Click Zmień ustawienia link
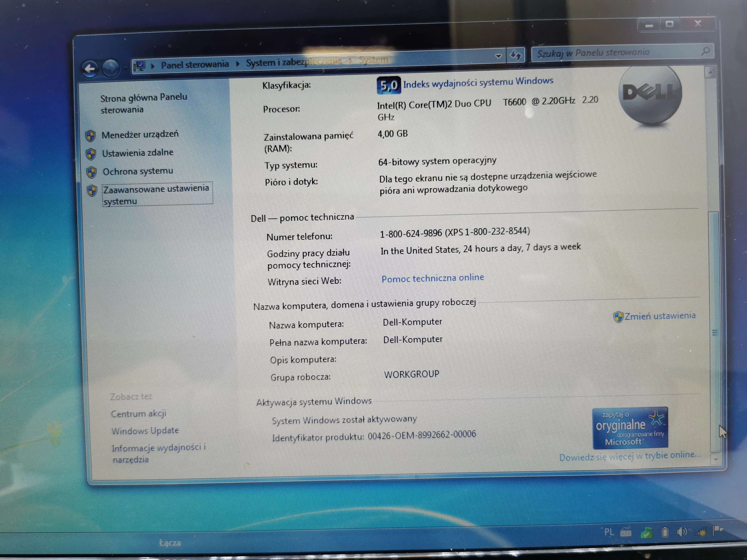Viewport: 747px width, 560px height. pos(660,316)
